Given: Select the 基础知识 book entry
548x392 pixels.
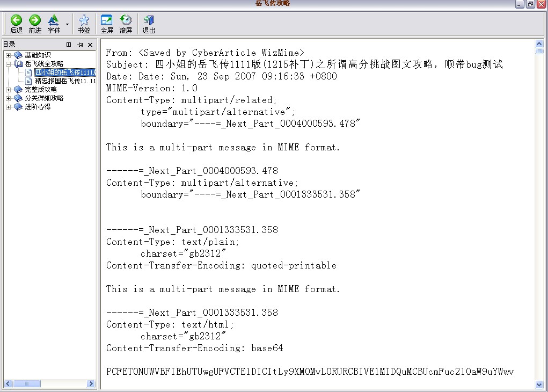Looking at the screenshot, I should pos(38,55).
